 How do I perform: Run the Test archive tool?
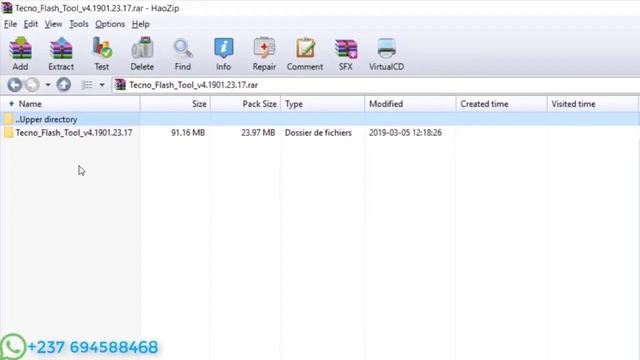(x=102, y=53)
